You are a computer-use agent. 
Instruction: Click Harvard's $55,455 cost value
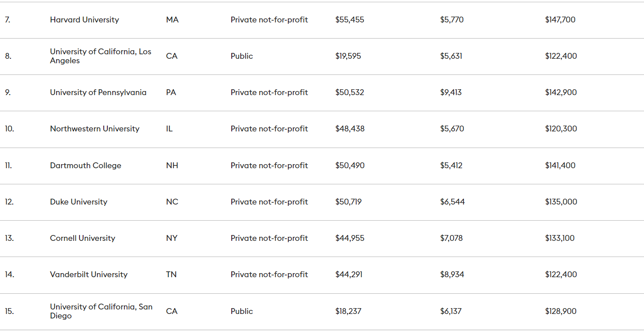(349, 20)
